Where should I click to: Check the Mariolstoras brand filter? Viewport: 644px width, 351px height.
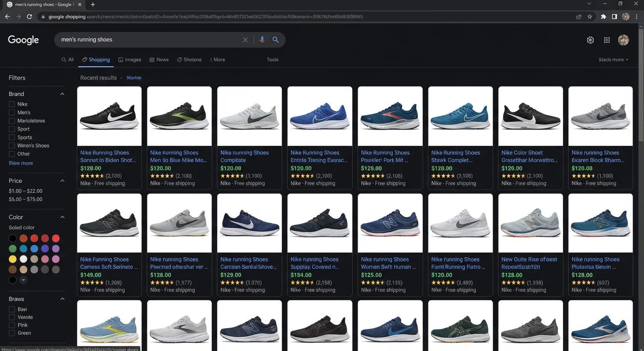point(12,121)
